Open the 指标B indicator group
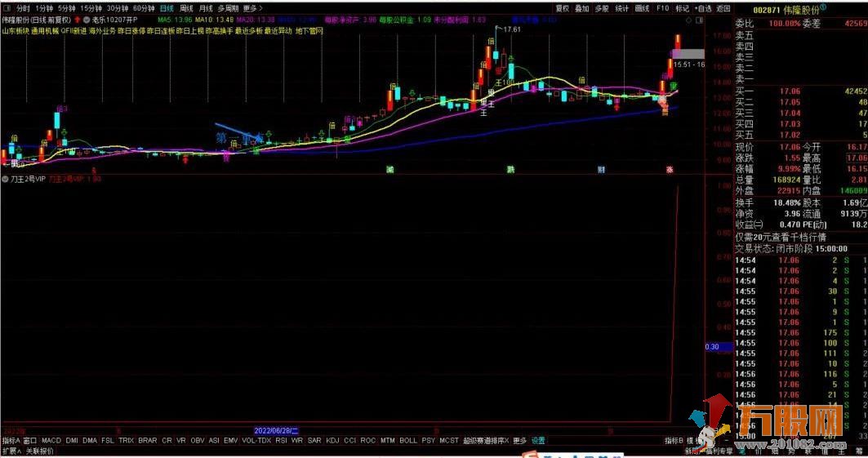 pos(674,441)
